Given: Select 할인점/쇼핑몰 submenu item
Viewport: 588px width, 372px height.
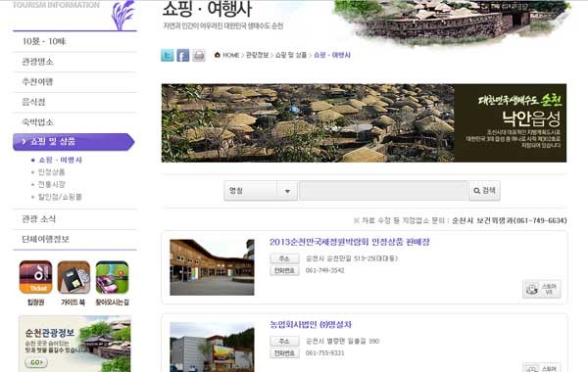Looking at the screenshot, I should click(x=60, y=197).
